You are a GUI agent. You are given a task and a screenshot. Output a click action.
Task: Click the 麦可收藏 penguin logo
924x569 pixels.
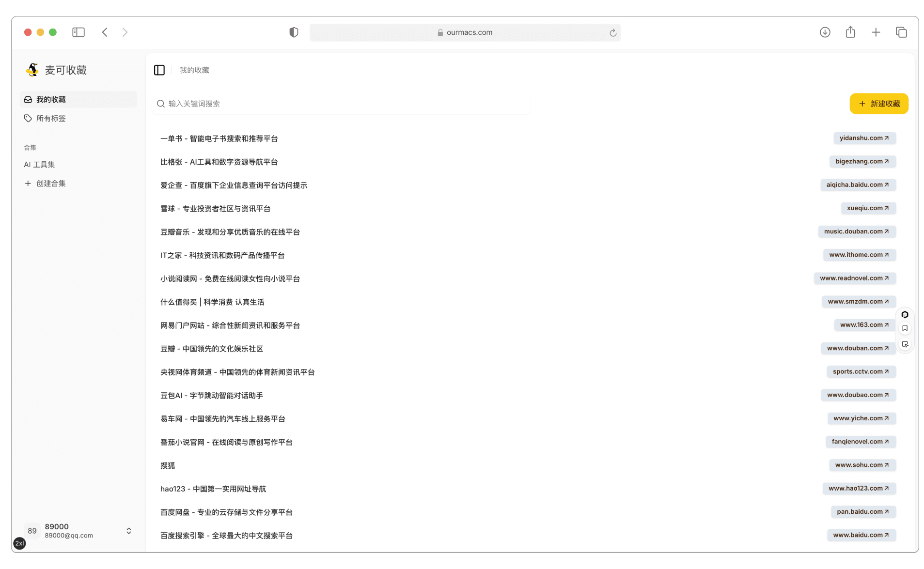click(x=32, y=70)
